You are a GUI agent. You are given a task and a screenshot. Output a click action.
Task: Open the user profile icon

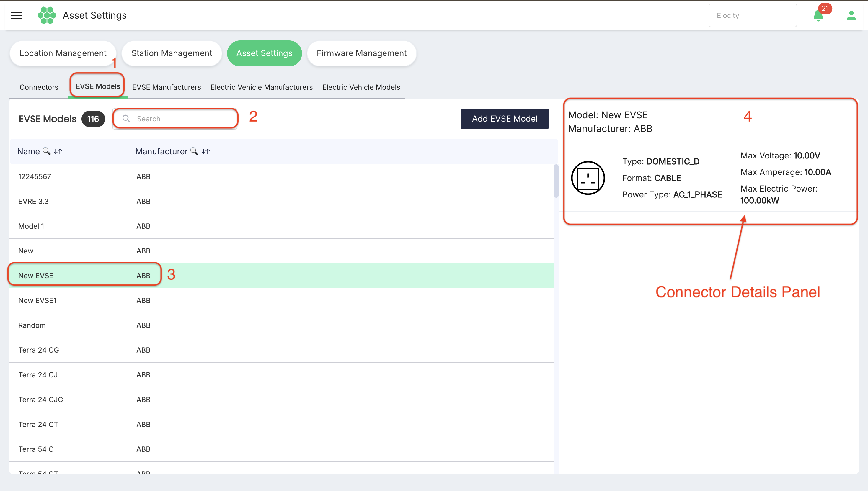pyautogui.click(x=851, y=15)
